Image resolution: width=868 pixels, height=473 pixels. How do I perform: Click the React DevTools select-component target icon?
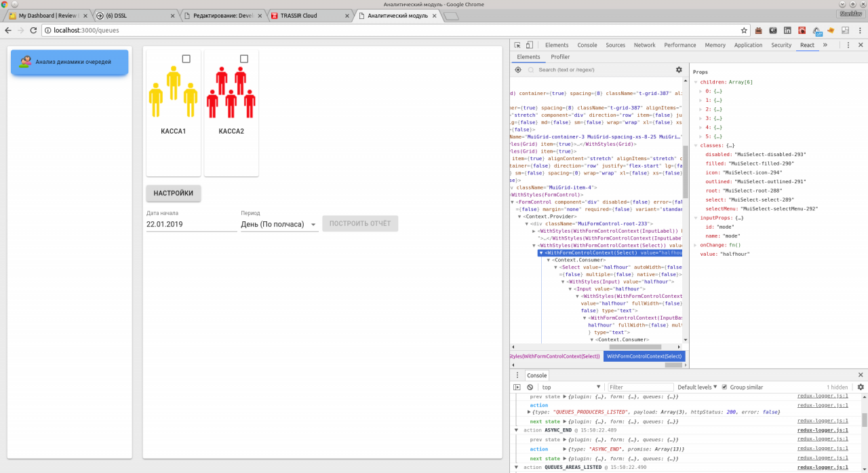click(518, 69)
